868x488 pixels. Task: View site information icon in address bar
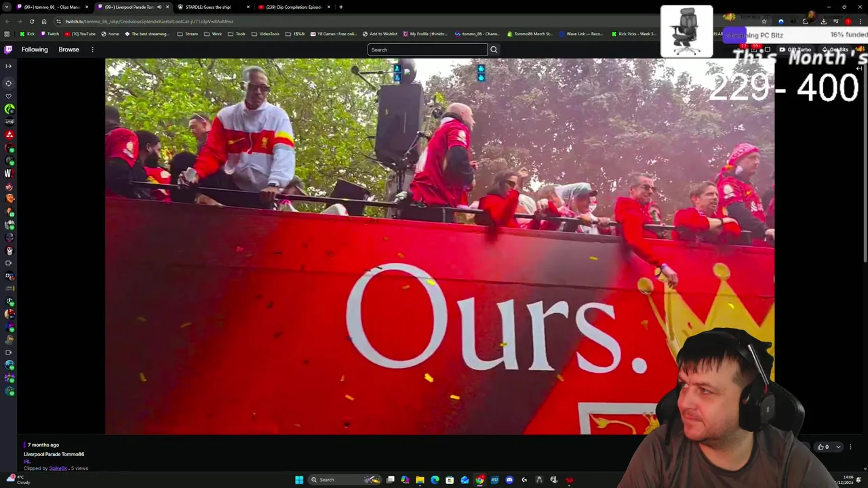58,21
